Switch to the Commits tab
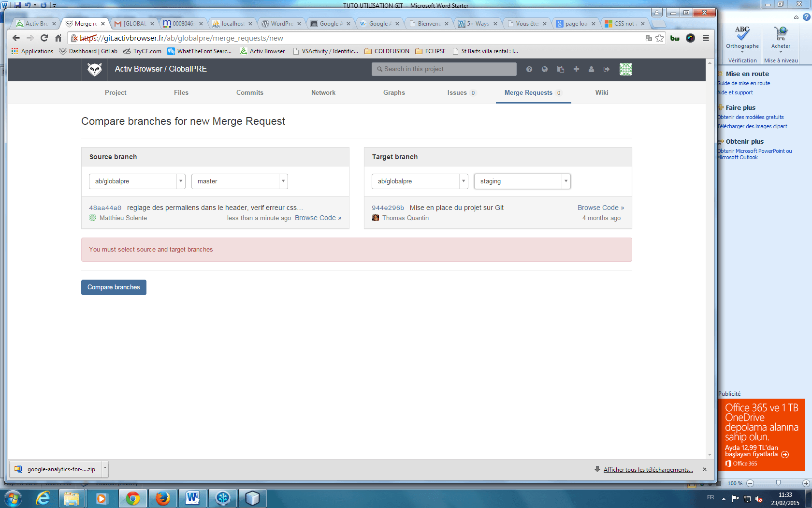Viewport: 812px width, 508px height. coord(249,92)
